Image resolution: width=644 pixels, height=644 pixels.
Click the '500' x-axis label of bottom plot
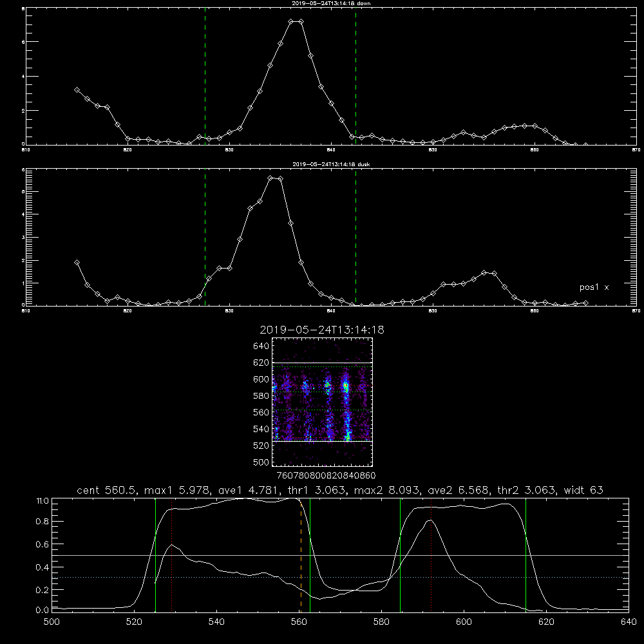click(52, 622)
